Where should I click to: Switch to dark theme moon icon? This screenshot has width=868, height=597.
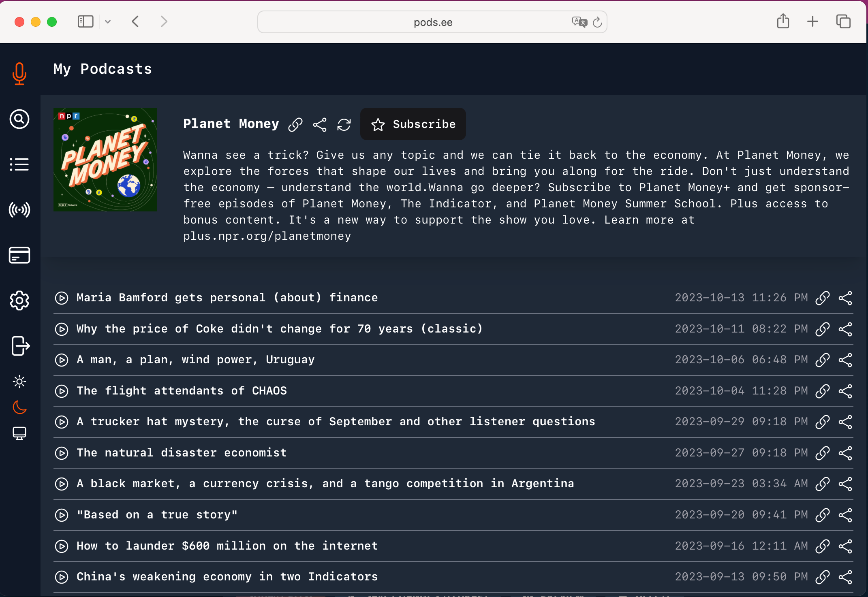[19, 407]
